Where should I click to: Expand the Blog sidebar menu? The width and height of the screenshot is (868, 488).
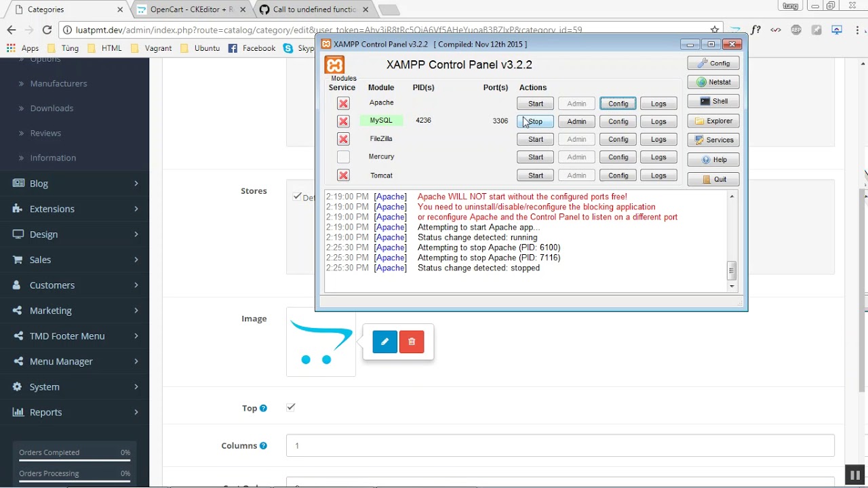click(75, 183)
